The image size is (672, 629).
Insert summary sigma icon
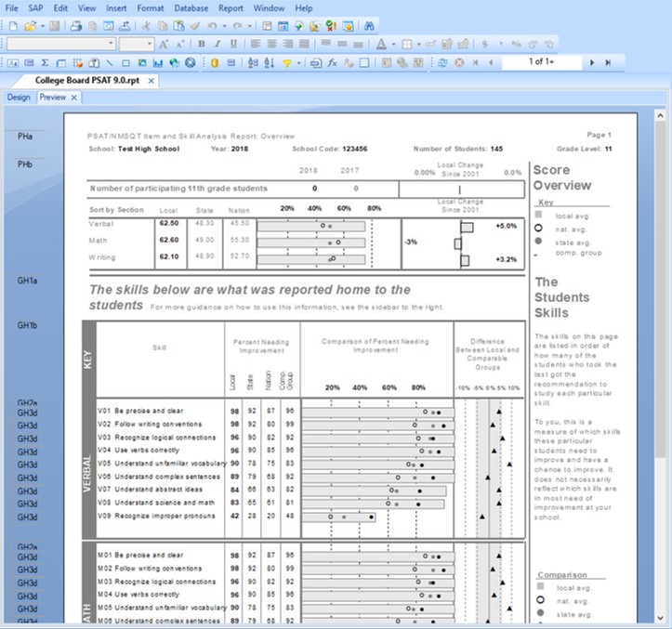coord(45,63)
